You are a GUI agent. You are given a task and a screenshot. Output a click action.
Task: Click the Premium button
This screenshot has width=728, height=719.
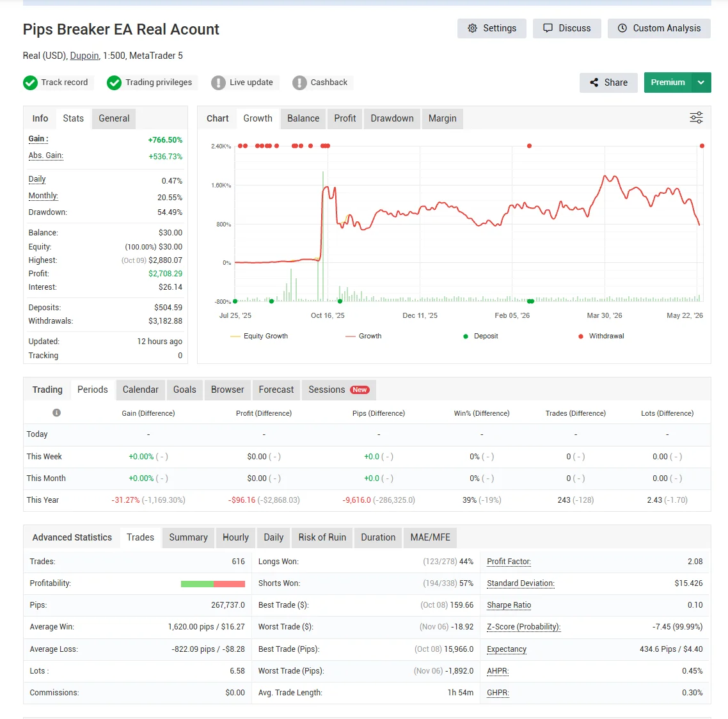coord(668,83)
